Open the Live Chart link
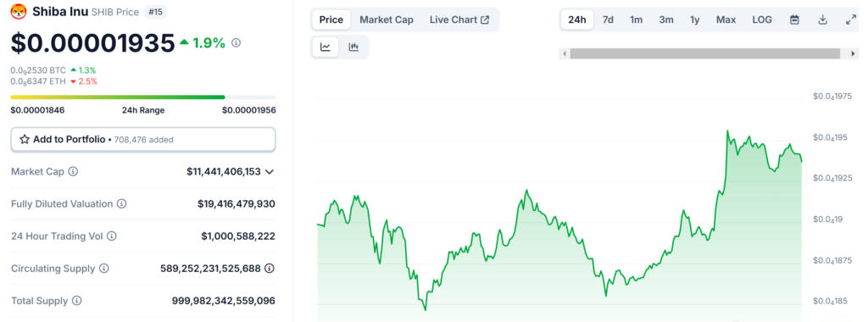 pyautogui.click(x=459, y=20)
